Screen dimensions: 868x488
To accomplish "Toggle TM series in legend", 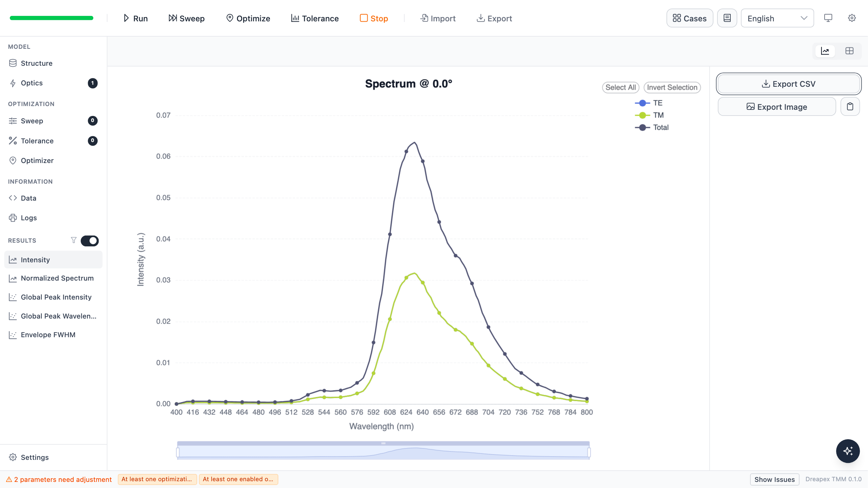I will click(649, 115).
